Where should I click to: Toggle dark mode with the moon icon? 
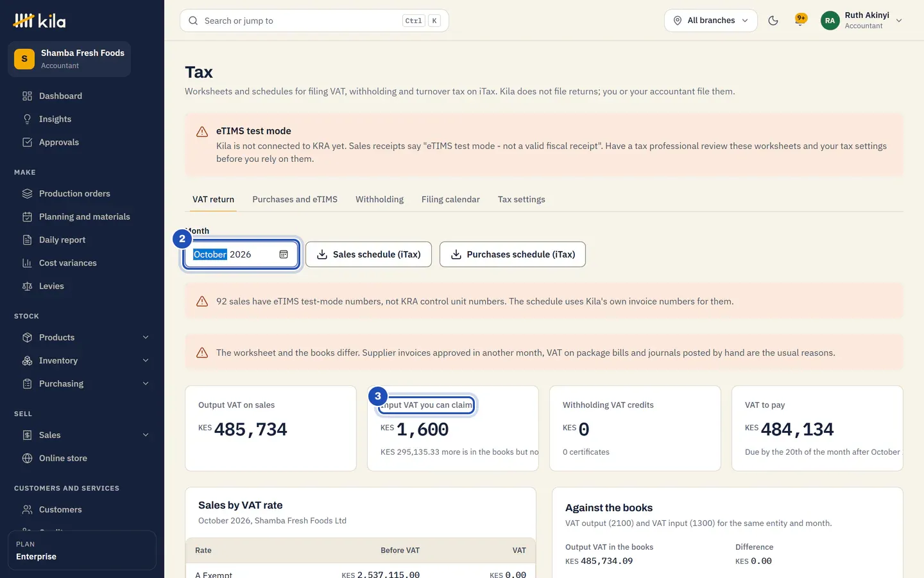(x=773, y=21)
